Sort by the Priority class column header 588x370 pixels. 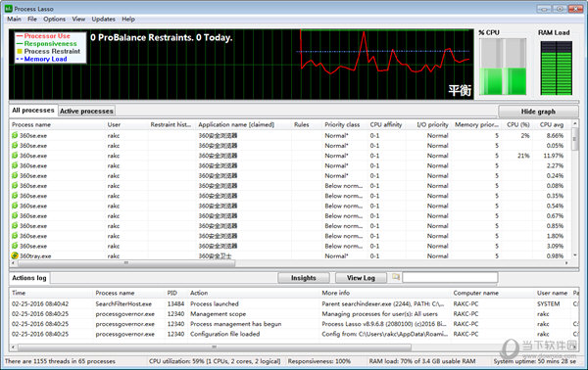click(x=342, y=124)
